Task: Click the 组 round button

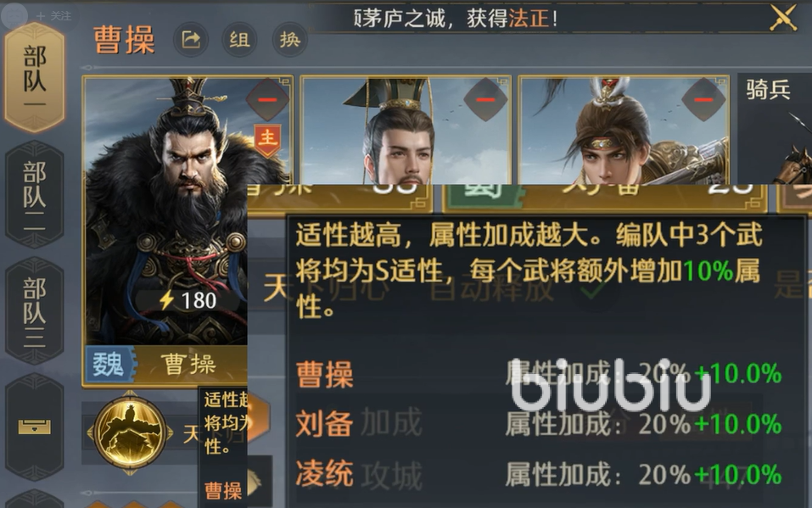Action: (239, 39)
